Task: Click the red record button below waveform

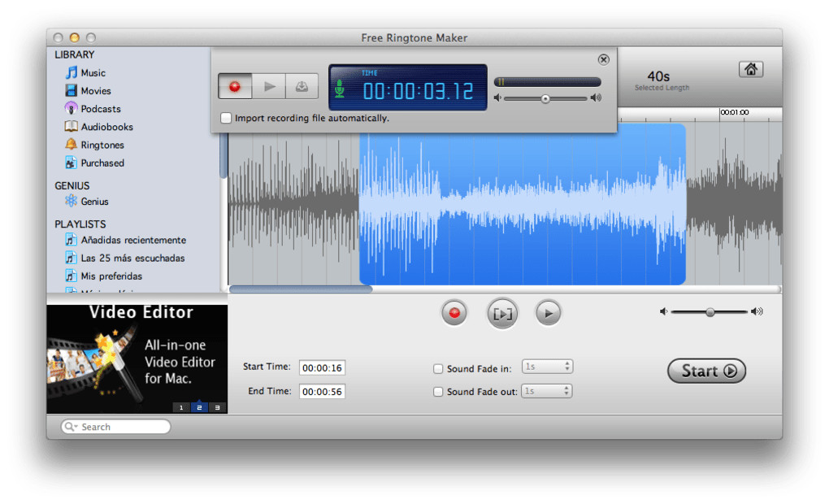Action: pos(454,313)
